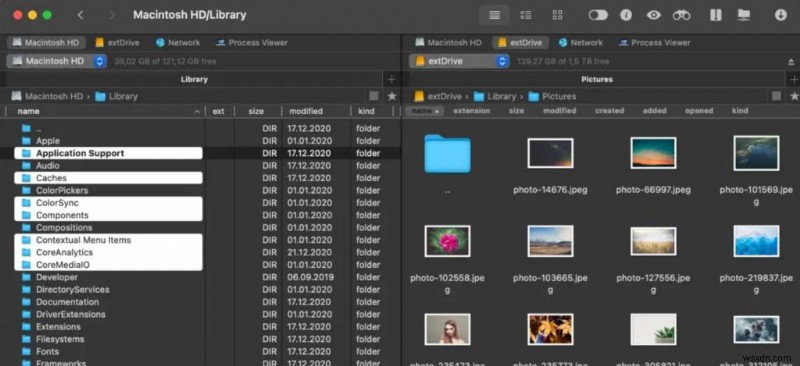Open the Macintosh HD drive dropdown

point(57,61)
